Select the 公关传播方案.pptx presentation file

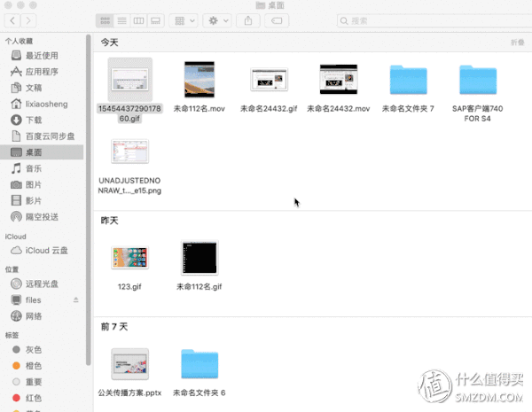[130, 364]
